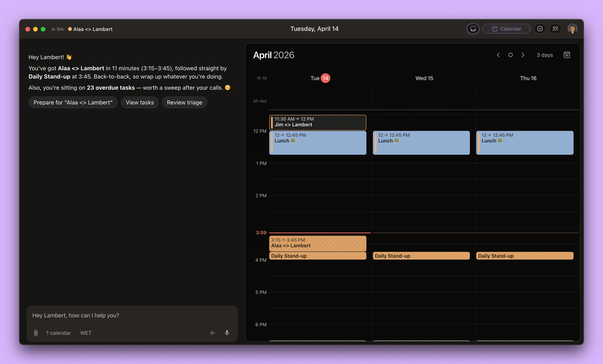Click the Review triage button

coord(184,102)
